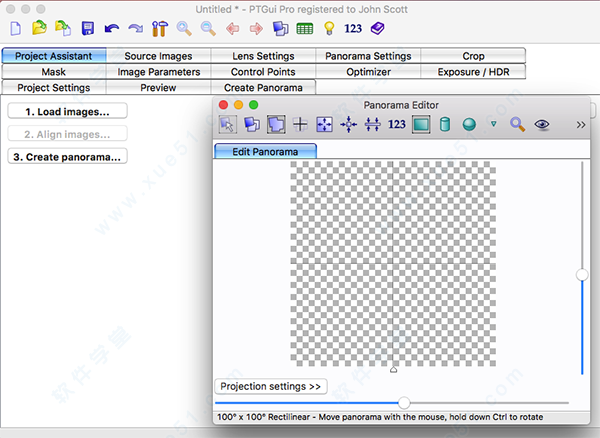Viewport: 600px width, 438px height.
Task: Switch to the Control Points tab
Action: click(262, 72)
